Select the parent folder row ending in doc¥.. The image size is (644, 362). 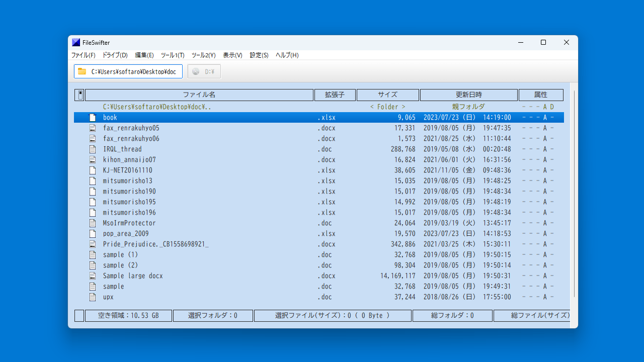tap(319, 107)
